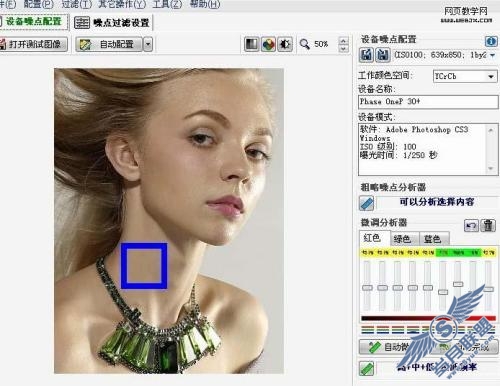Image resolution: width=500 pixels, height=386 pixels.
Task: Expand the ISO100 profile dropdown arrow
Action: [492, 55]
